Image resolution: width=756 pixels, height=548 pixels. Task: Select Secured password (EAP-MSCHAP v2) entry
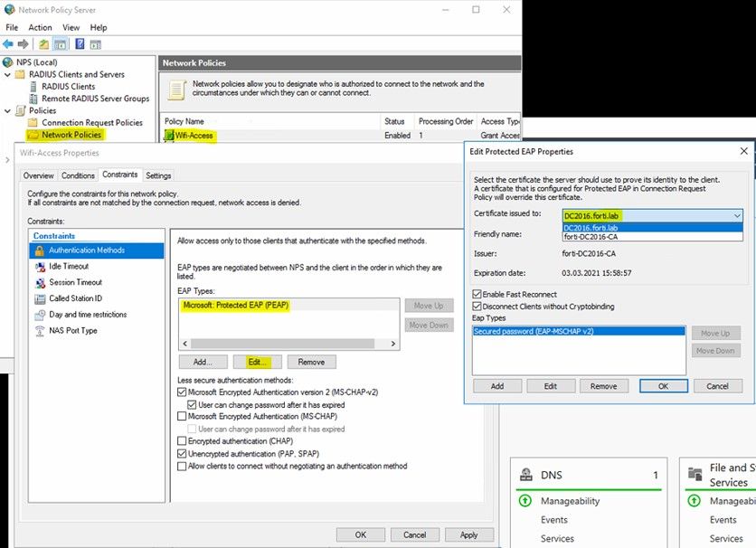[x=579, y=331]
